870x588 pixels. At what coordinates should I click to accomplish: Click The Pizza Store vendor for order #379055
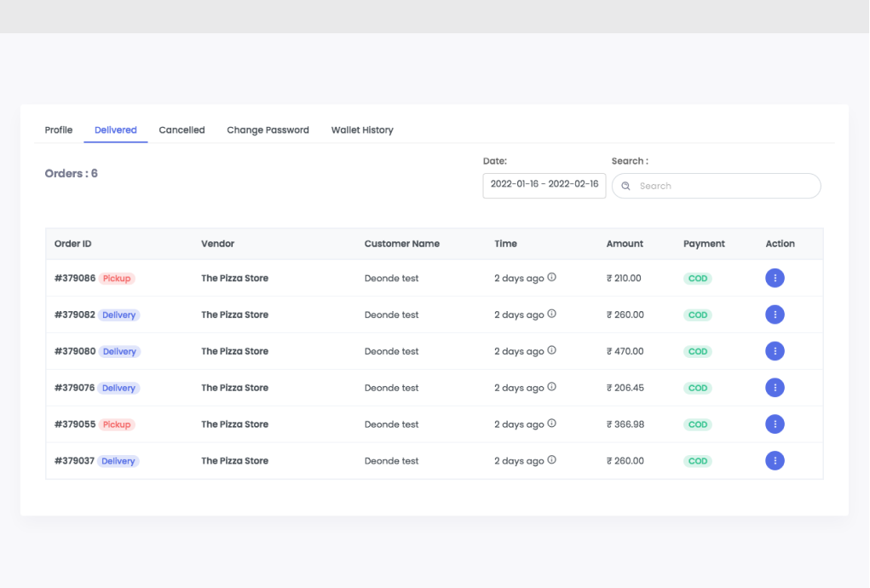234,424
